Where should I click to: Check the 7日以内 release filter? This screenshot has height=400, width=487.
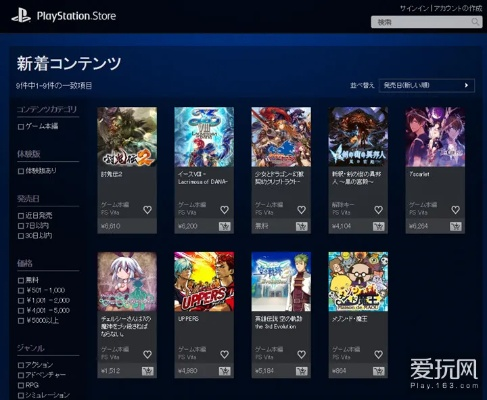pos(21,226)
